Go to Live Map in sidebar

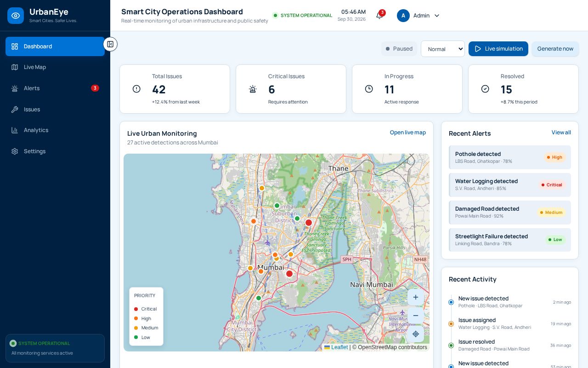click(x=55, y=67)
